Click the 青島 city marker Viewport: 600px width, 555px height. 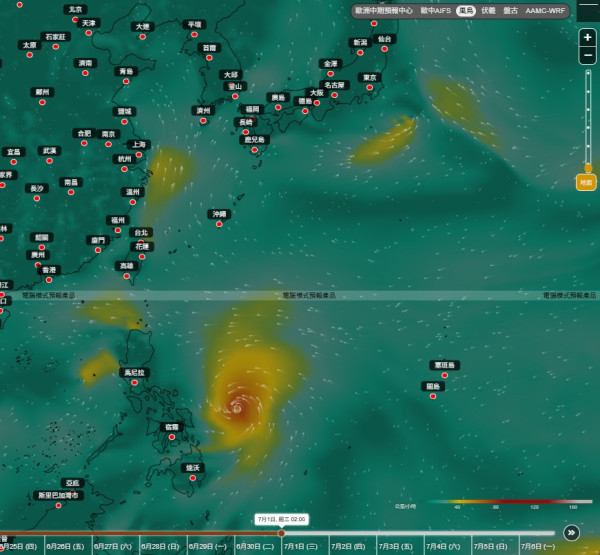pyautogui.click(x=126, y=81)
